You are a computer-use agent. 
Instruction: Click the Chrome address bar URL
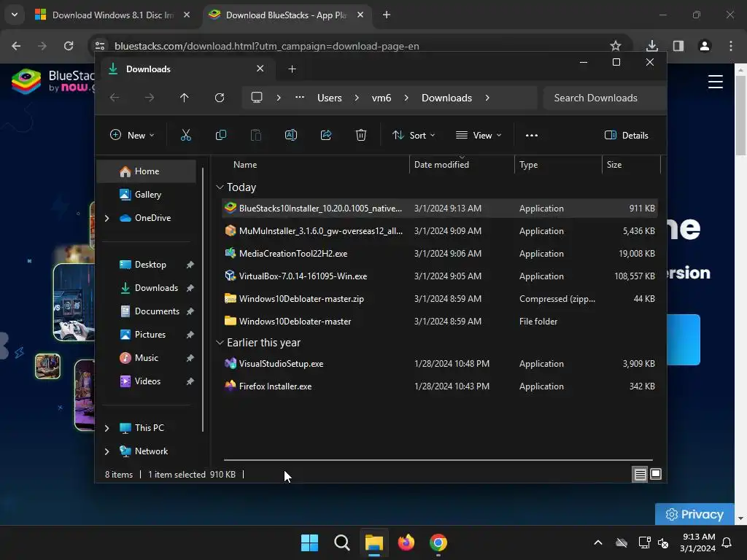[267, 46]
